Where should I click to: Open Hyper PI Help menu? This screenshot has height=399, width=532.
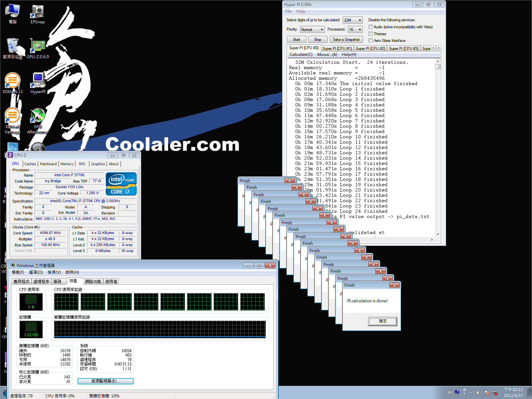click(301, 11)
